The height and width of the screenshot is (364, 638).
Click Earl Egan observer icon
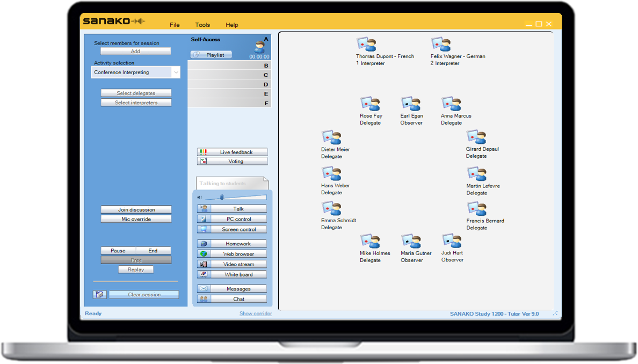(x=411, y=104)
